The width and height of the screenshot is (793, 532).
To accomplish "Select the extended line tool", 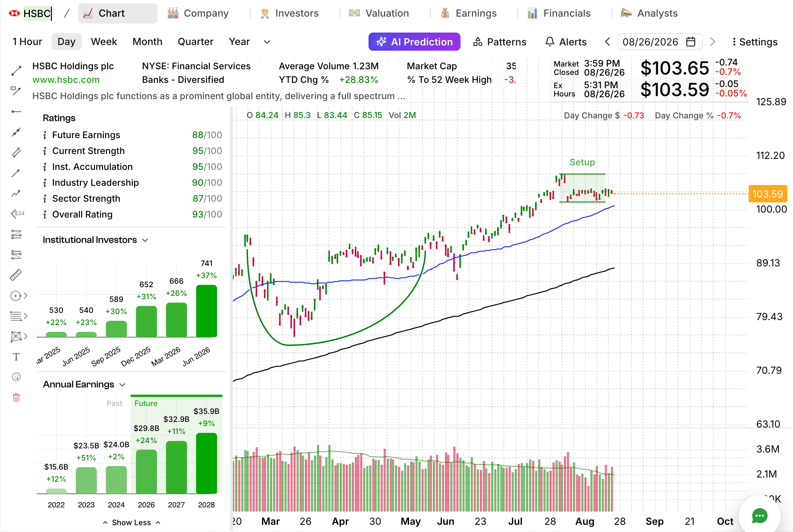I will 16,132.
